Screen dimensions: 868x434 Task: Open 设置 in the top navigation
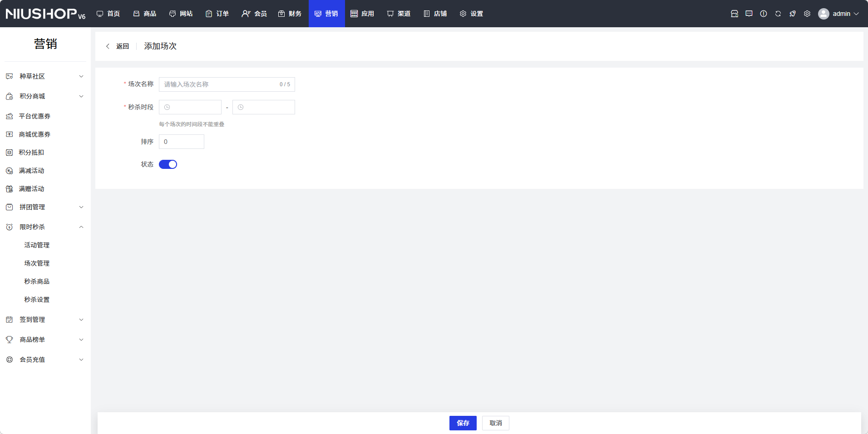pos(472,14)
